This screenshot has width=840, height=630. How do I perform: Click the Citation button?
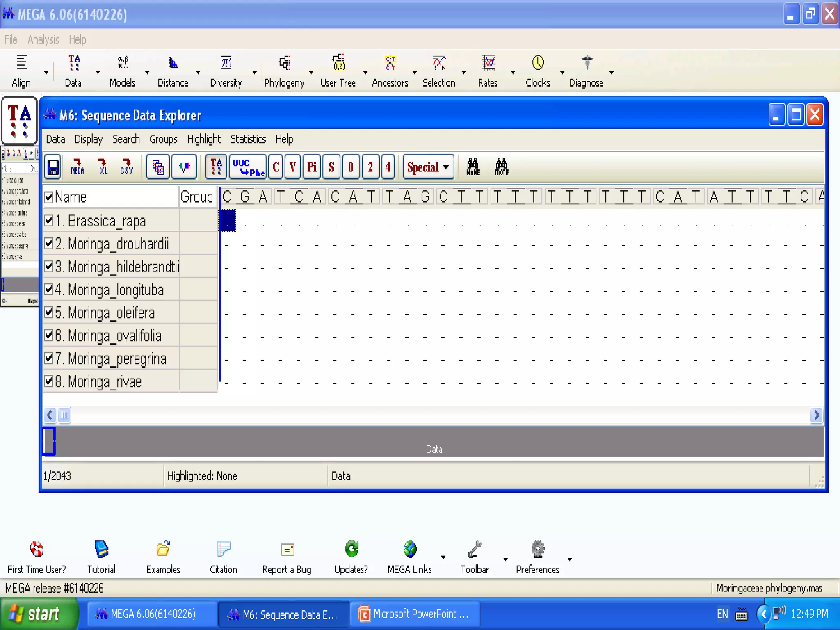click(224, 557)
